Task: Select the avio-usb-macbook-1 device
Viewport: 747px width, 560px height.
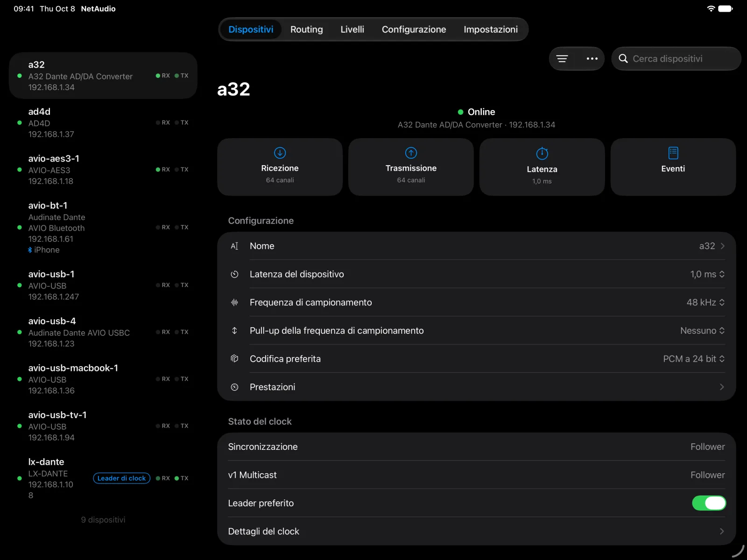Action: click(x=103, y=379)
